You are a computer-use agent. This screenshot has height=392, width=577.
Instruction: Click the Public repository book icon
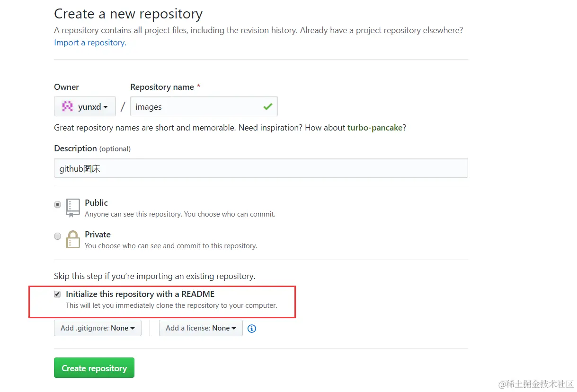73,208
